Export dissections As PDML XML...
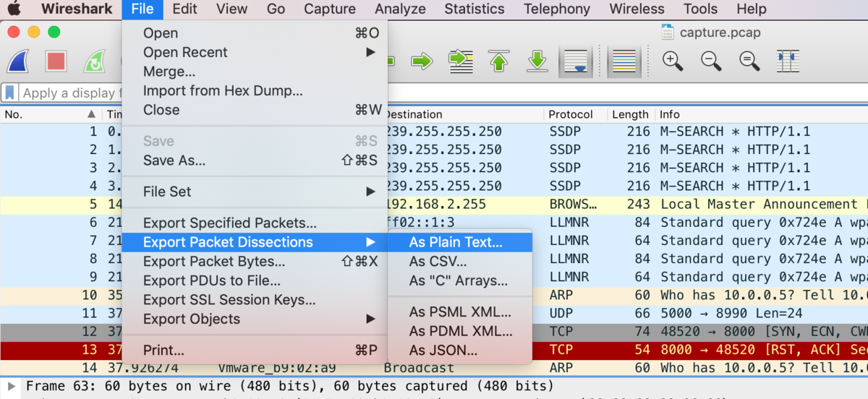Viewport: 868px width, 399px height. click(x=460, y=331)
